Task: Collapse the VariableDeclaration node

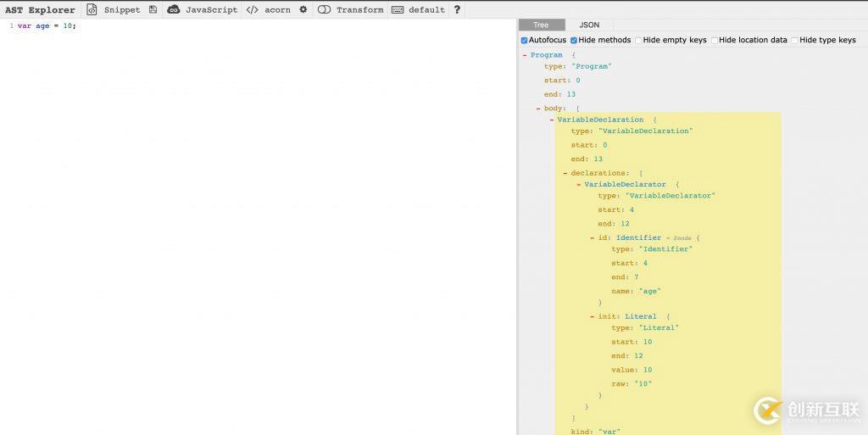Action: (552, 120)
